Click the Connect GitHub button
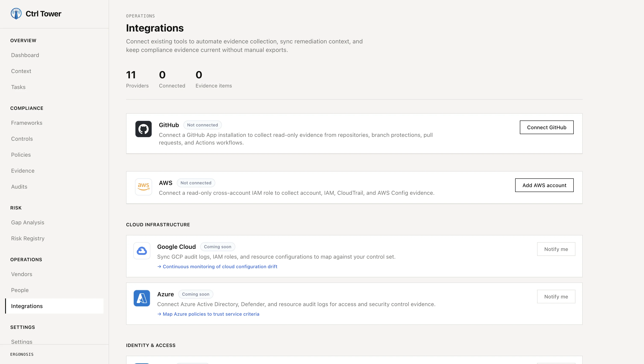The width and height of the screenshot is (644, 364). [546, 128]
